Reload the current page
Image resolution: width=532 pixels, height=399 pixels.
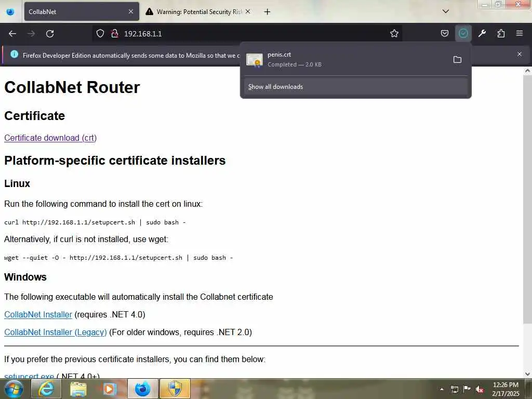click(50, 34)
